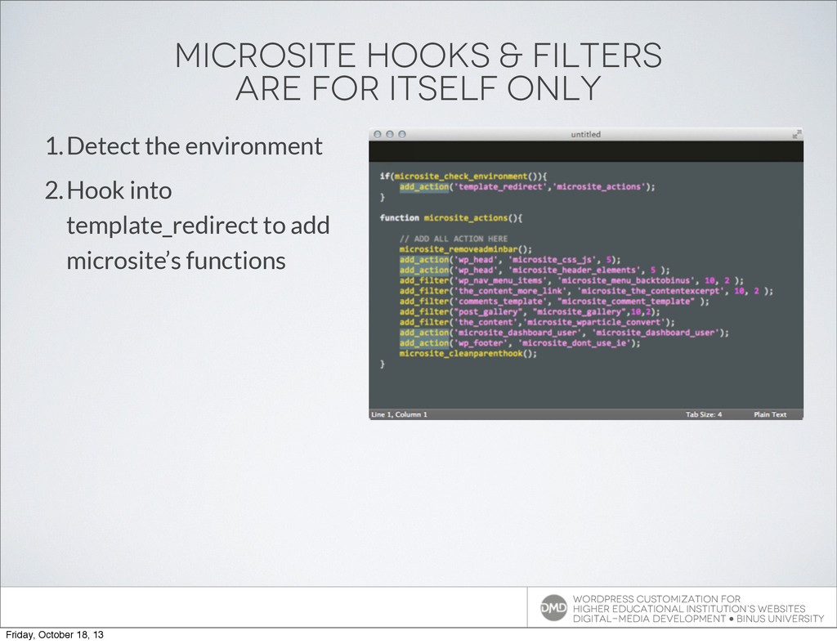The image size is (837, 644).
Task: Click the 'microsite_dashboard_user' add_action line
Action: (564, 333)
